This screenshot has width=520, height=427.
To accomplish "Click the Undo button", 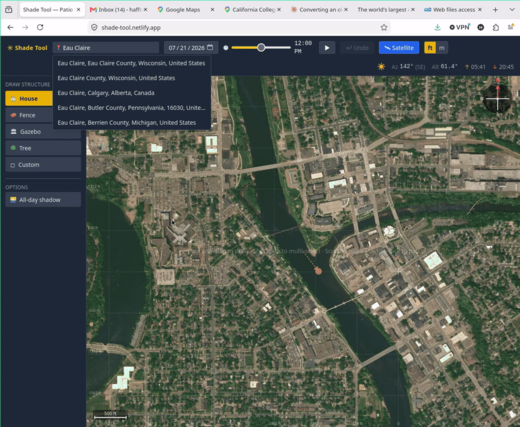I will pyautogui.click(x=357, y=48).
